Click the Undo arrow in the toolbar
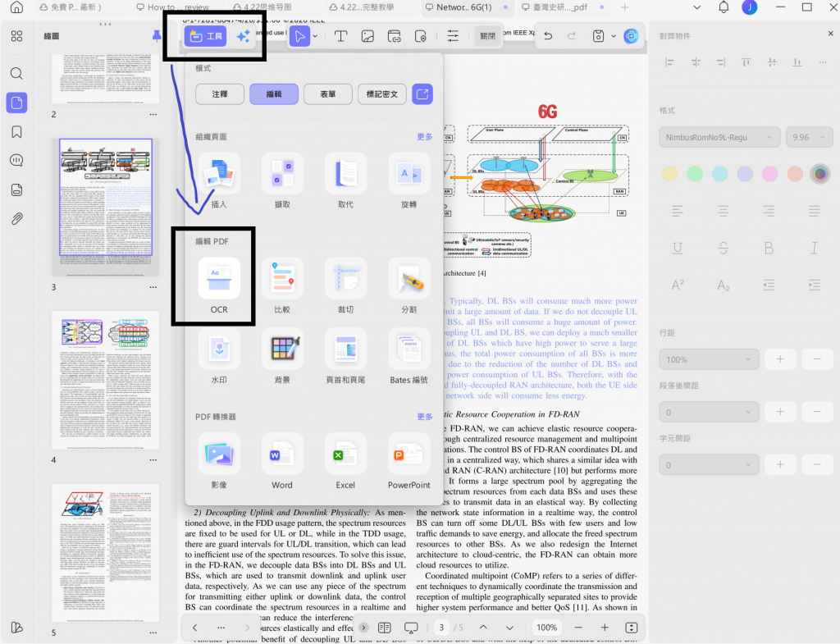840x644 pixels. [548, 36]
